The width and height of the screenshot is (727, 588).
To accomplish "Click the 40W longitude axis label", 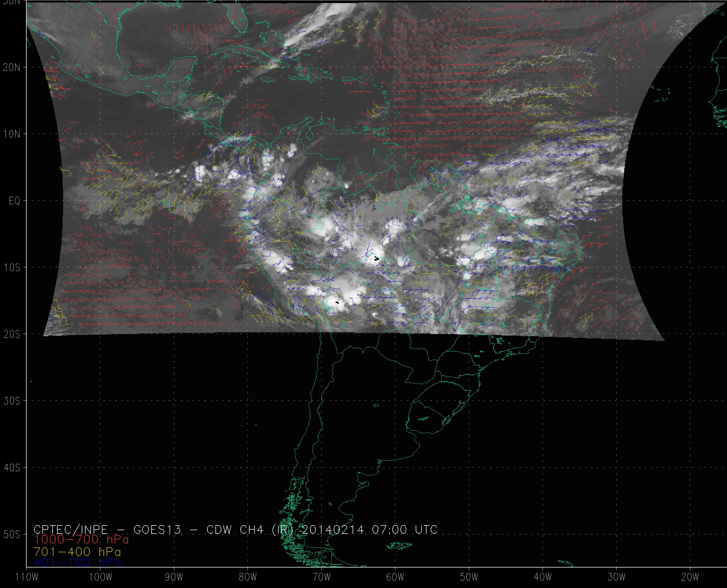I will coord(543,577).
